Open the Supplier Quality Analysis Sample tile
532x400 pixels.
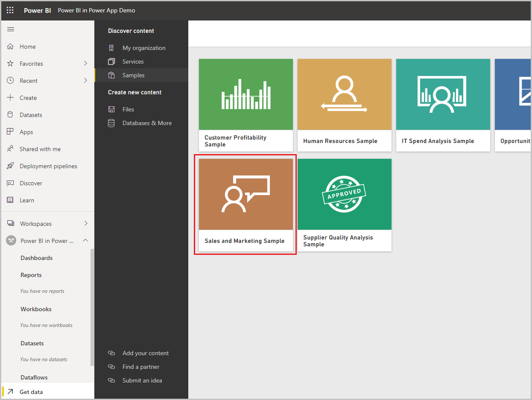pos(345,205)
